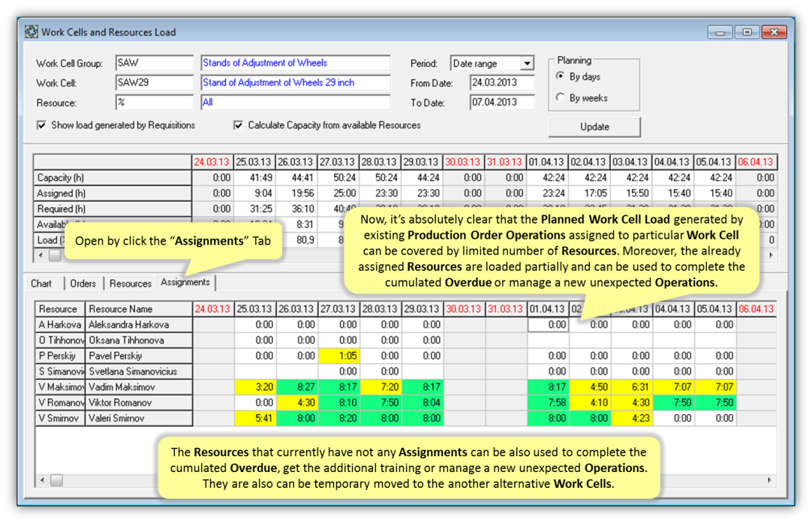The image size is (812, 523).
Task: Click Valeri Smirnov's 4:23 cell
Action: pos(632,418)
